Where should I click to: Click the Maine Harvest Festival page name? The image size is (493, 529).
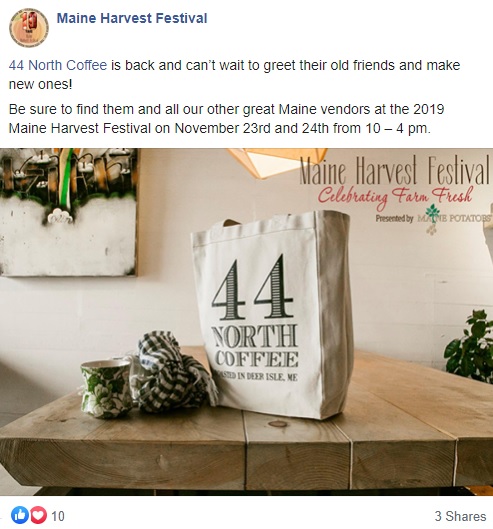pyautogui.click(x=132, y=18)
